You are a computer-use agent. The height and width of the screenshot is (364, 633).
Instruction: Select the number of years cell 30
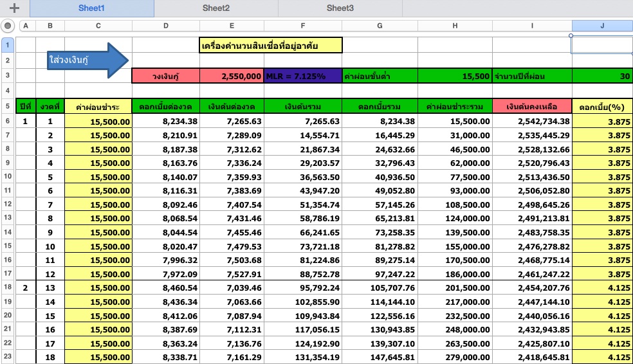(x=602, y=76)
